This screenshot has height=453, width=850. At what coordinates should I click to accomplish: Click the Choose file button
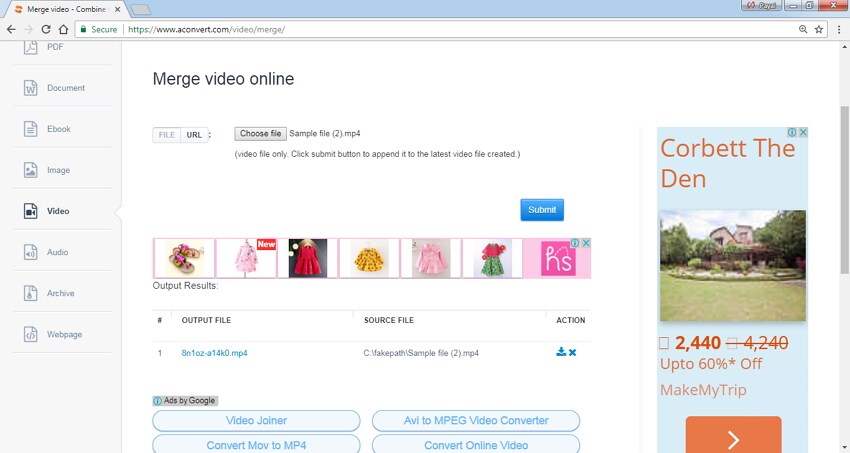(260, 134)
